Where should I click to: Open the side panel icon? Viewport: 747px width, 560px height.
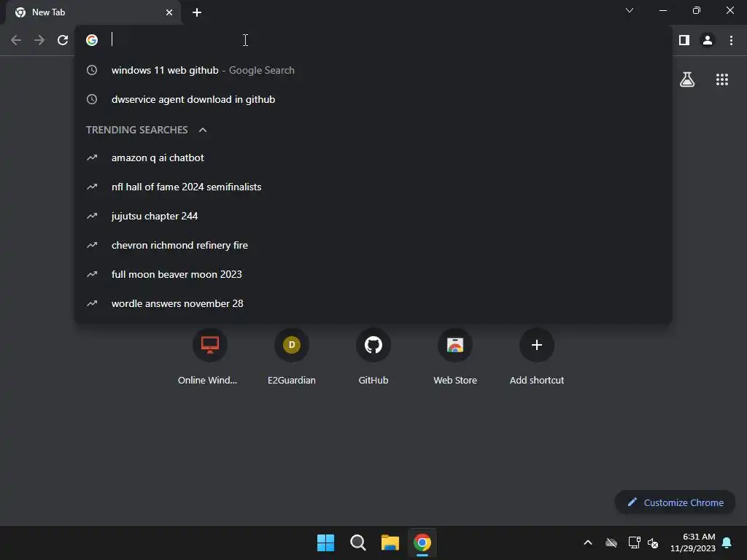click(684, 40)
